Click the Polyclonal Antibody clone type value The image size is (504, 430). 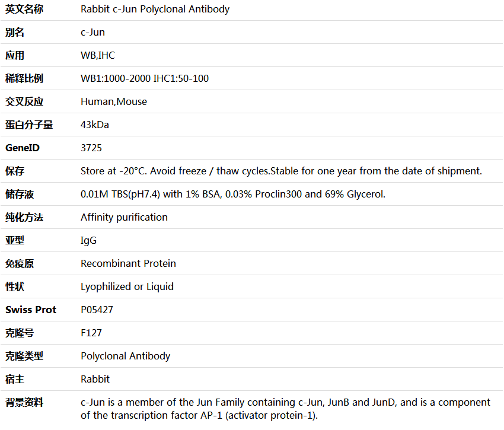125,356
